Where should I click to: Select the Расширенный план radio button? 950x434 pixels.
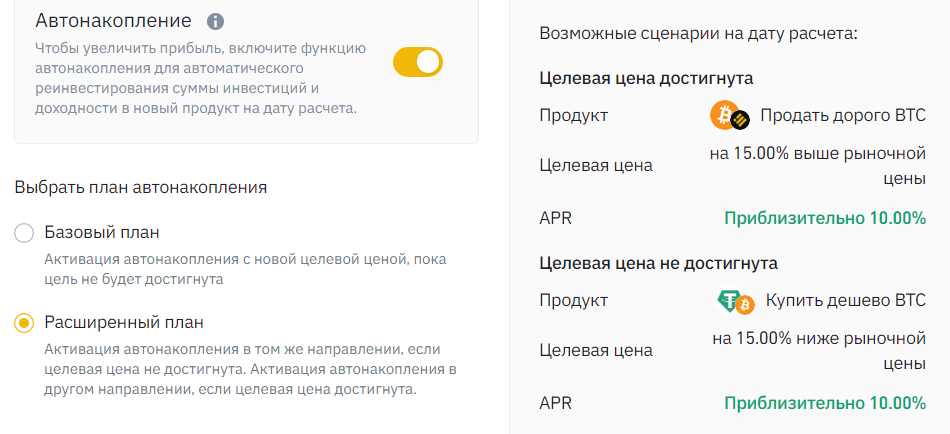coord(24,322)
